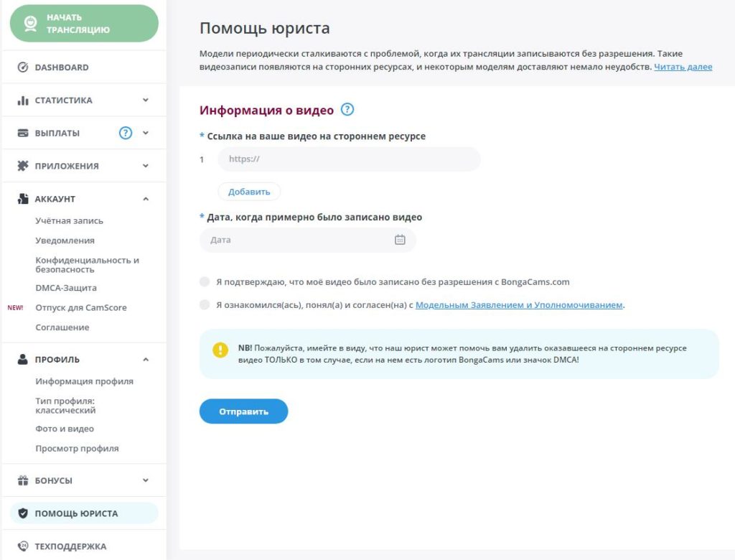Click the Помощь юриста shield icon
Image resolution: width=735 pixels, height=560 pixels.
click(x=22, y=513)
